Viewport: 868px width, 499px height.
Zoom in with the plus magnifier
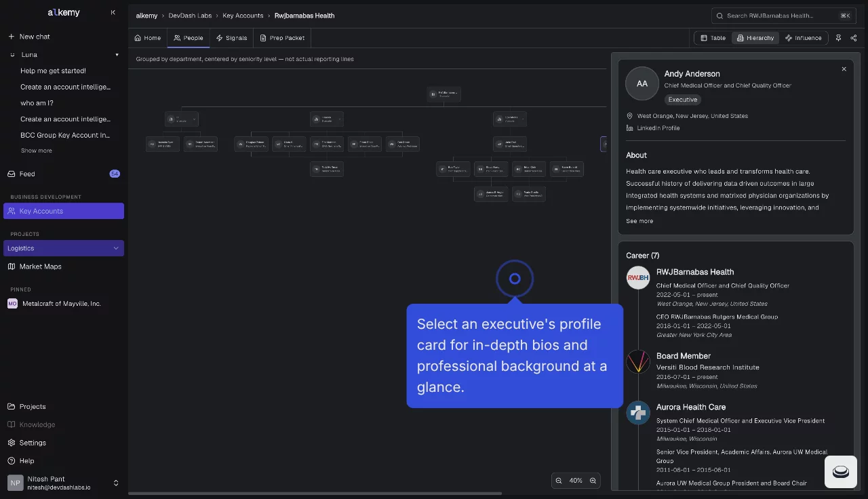tap(593, 481)
